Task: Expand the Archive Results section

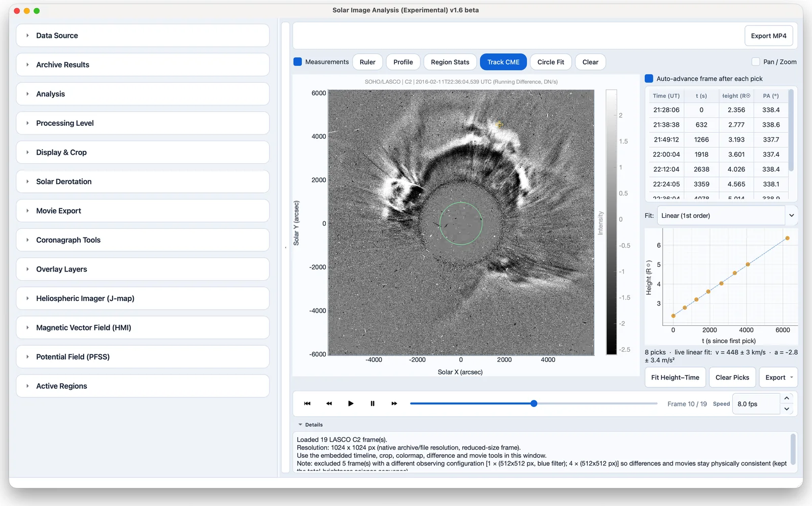Action: [x=143, y=65]
